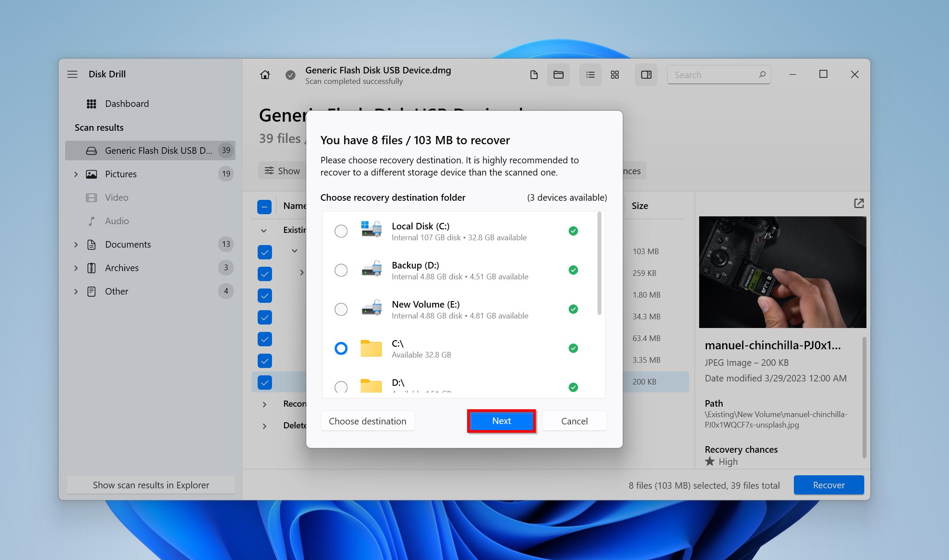Select Local Disk (C:) as recovery destination
Image resolution: width=949 pixels, height=560 pixels.
coord(341,231)
